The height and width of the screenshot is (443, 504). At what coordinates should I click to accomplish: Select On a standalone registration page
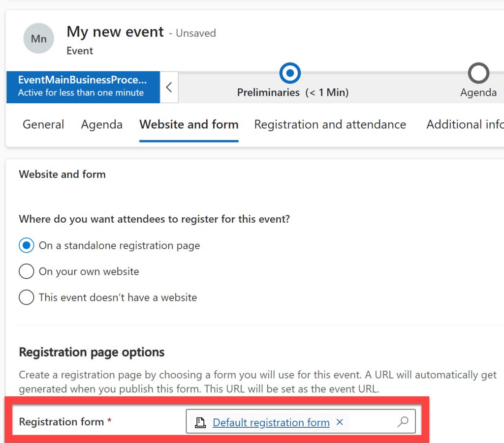[x=26, y=245]
